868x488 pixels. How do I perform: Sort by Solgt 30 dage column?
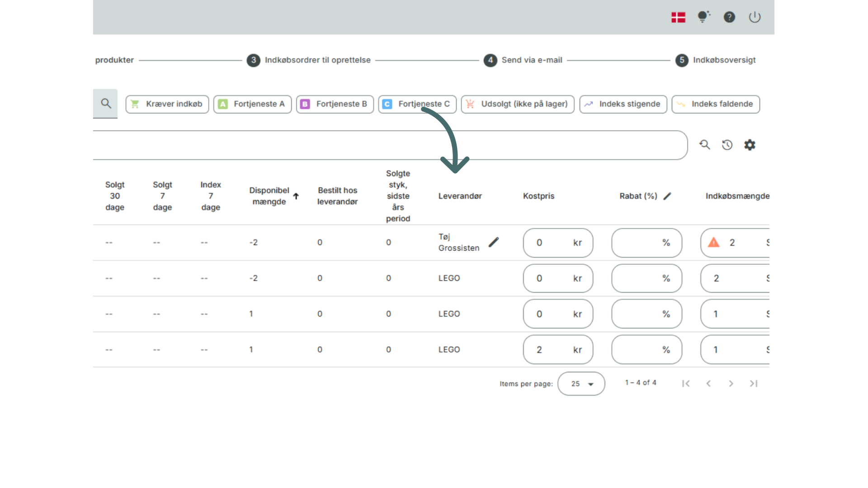[x=115, y=196]
